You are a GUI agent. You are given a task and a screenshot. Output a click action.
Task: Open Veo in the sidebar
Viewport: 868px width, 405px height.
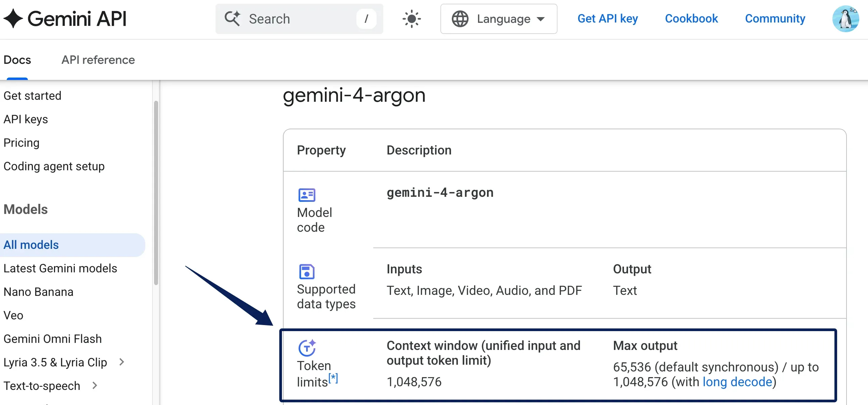(13, 315)
